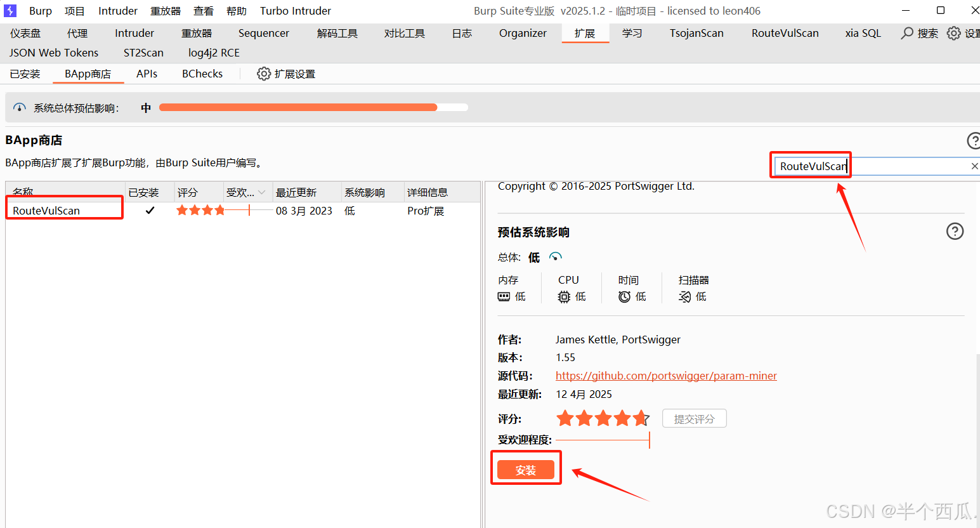
Task: Click the CPU chip icon
Action: coord(564,296)
